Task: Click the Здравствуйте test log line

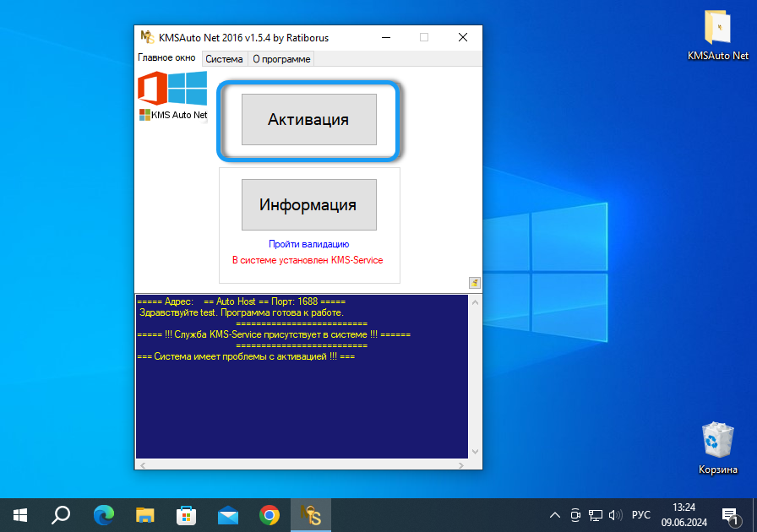Action: (242, 312)
